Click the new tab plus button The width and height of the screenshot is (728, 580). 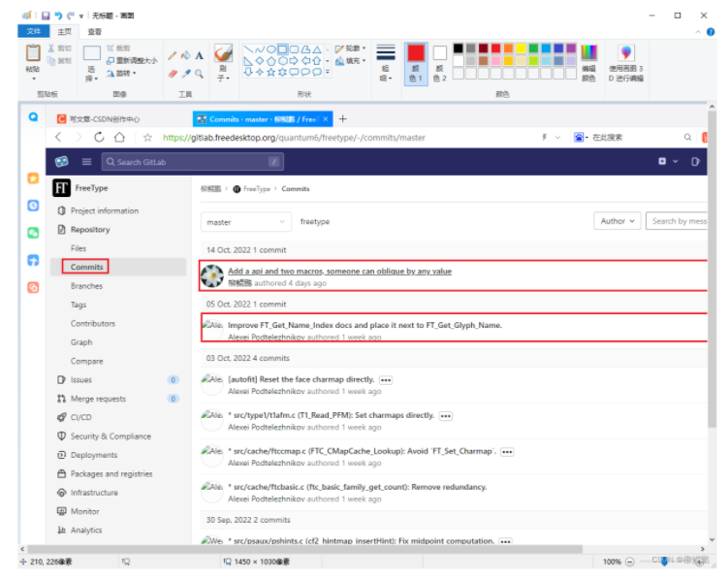[x=342, y=119]
